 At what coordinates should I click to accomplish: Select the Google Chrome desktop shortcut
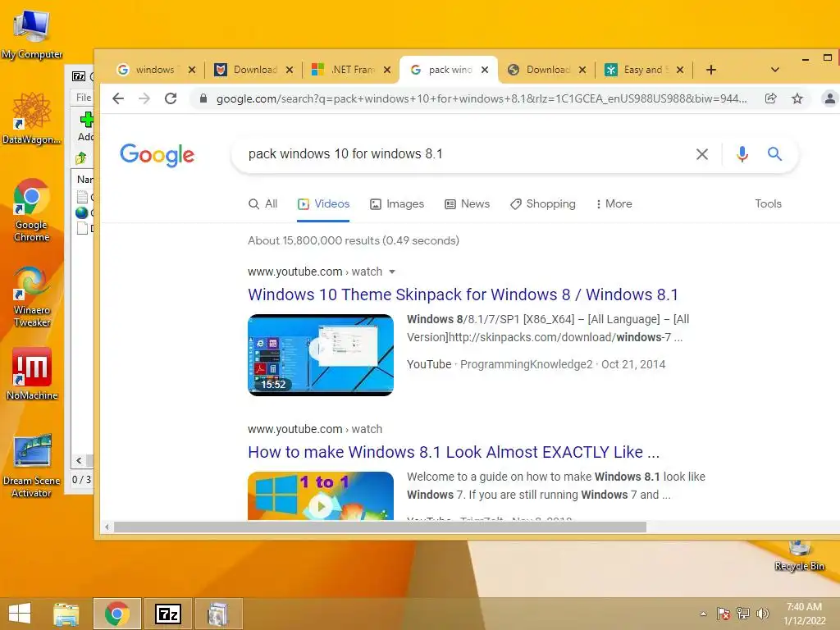pos(32,210)
